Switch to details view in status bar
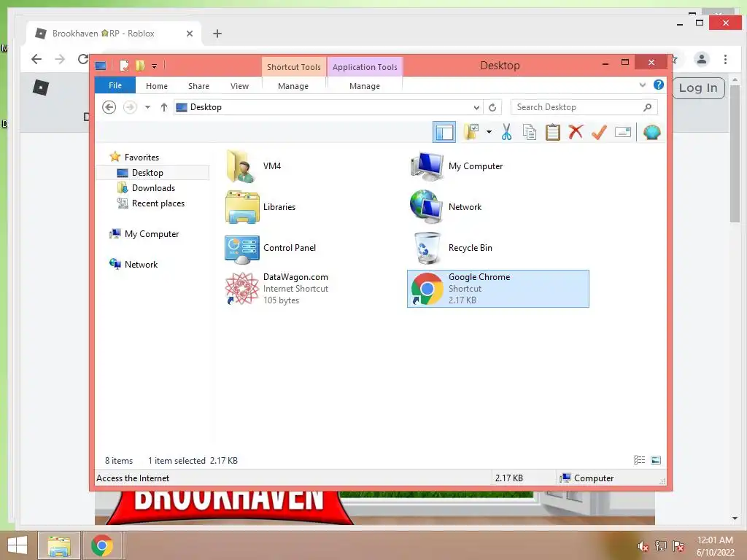The height and width of the screenshot is (560, 747). [x=639, y=460]
